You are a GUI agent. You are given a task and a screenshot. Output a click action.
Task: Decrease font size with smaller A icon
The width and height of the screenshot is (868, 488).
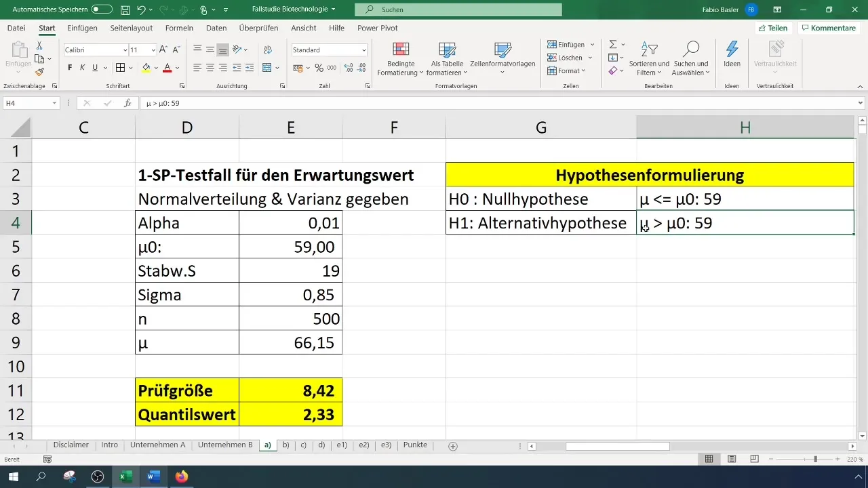click(x=176, y=50)
